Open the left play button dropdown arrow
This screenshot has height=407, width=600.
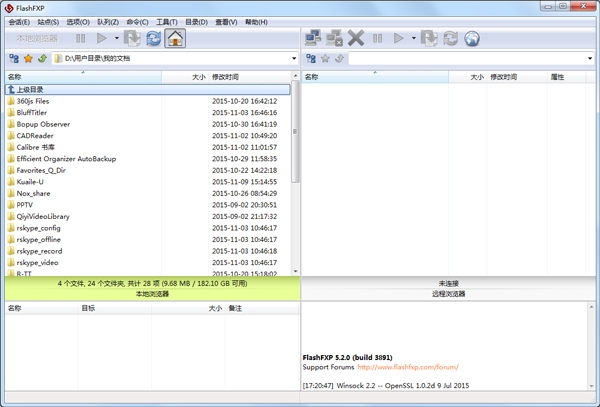(117, 38)
